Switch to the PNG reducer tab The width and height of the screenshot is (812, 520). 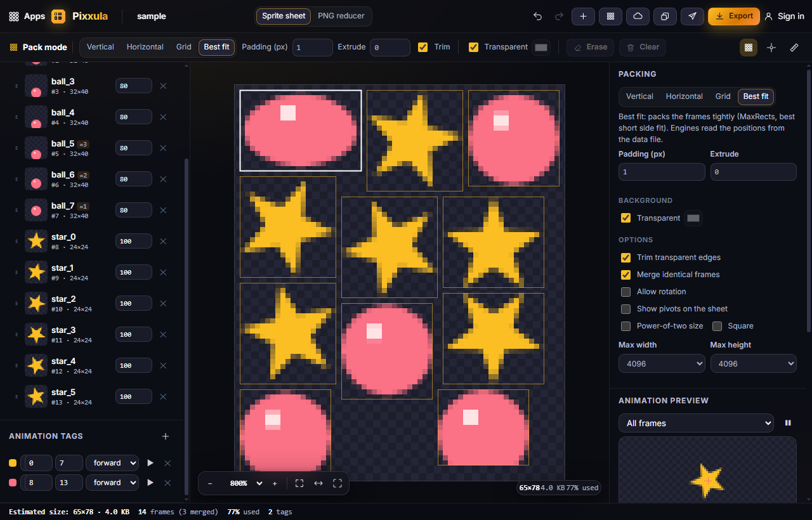coord(342,16)
